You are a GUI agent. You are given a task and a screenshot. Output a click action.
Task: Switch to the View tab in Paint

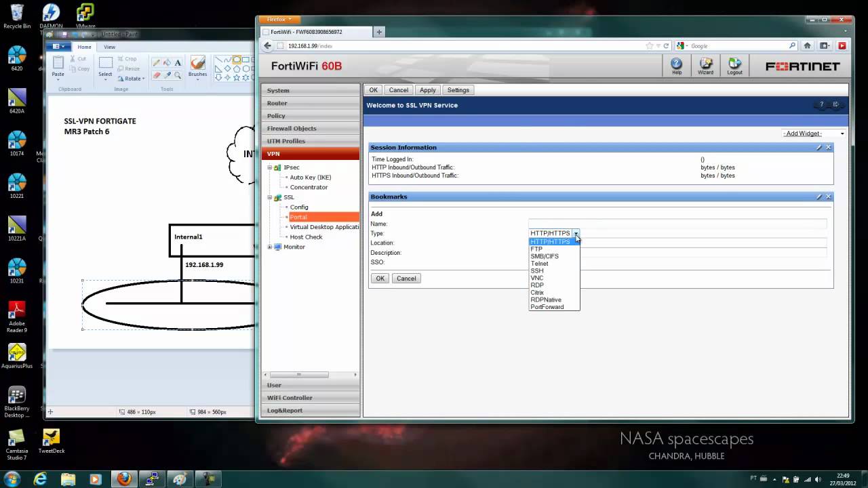(109, 47)
